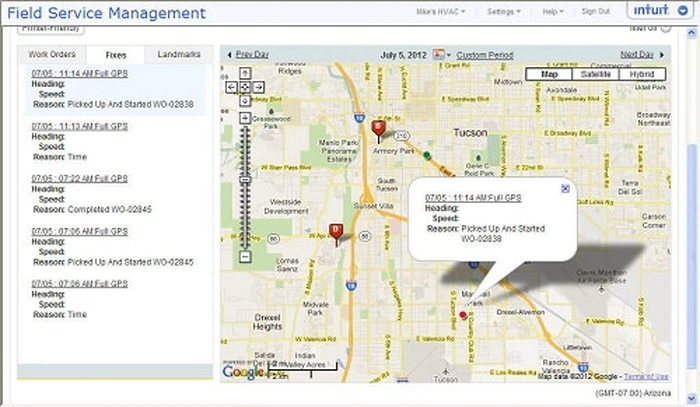
Task: Open the bottom 07:06 AM fix with reason Time
Action: pos(79,284)
